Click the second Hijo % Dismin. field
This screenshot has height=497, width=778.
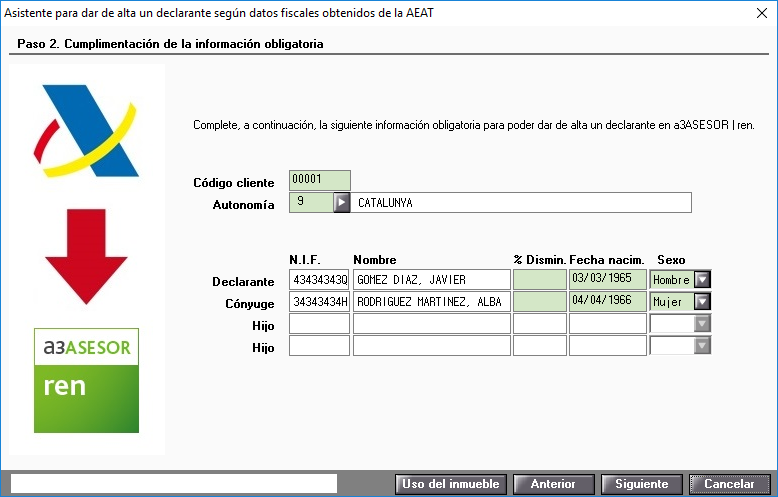(540, 346)
